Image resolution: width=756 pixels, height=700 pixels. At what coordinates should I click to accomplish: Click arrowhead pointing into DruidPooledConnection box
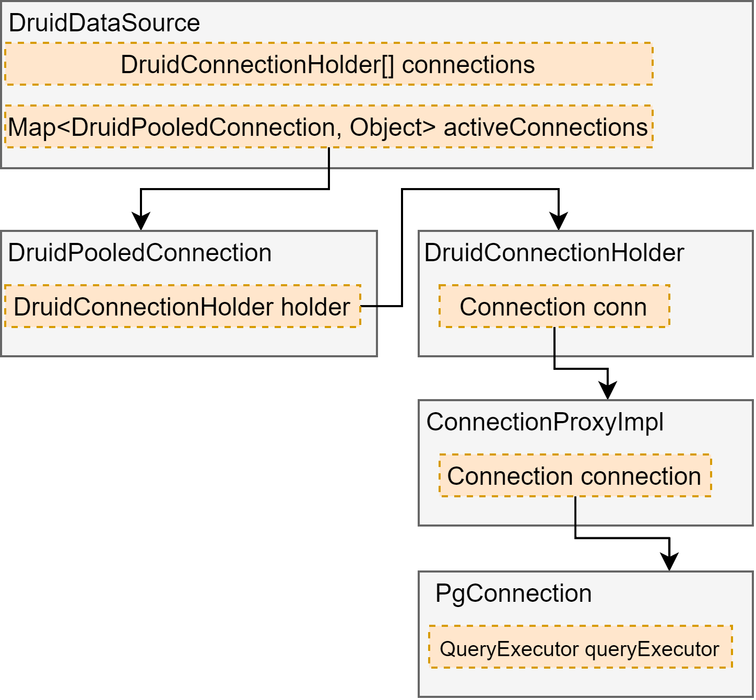[x=141, y=221]
